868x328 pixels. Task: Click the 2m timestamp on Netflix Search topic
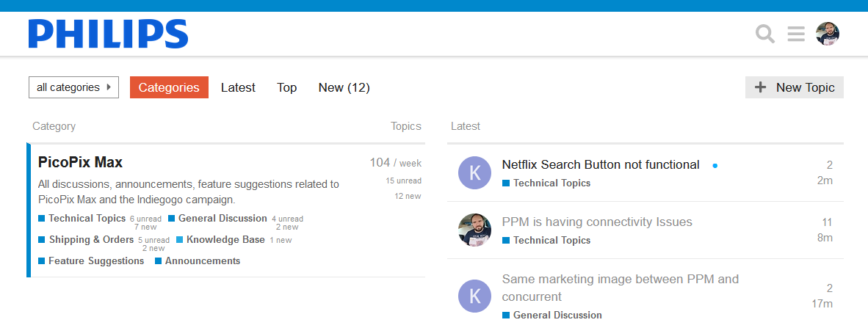tap(825, 181)
